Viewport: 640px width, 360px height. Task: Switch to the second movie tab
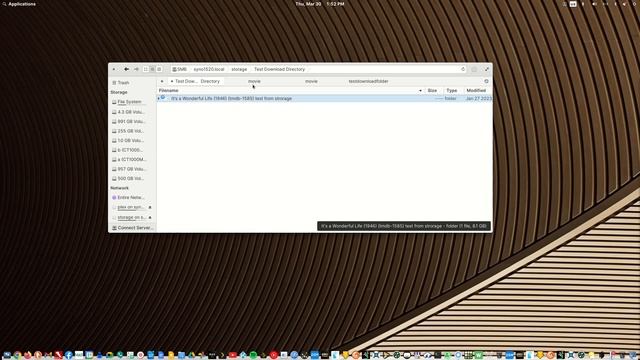tap(311, 81)
